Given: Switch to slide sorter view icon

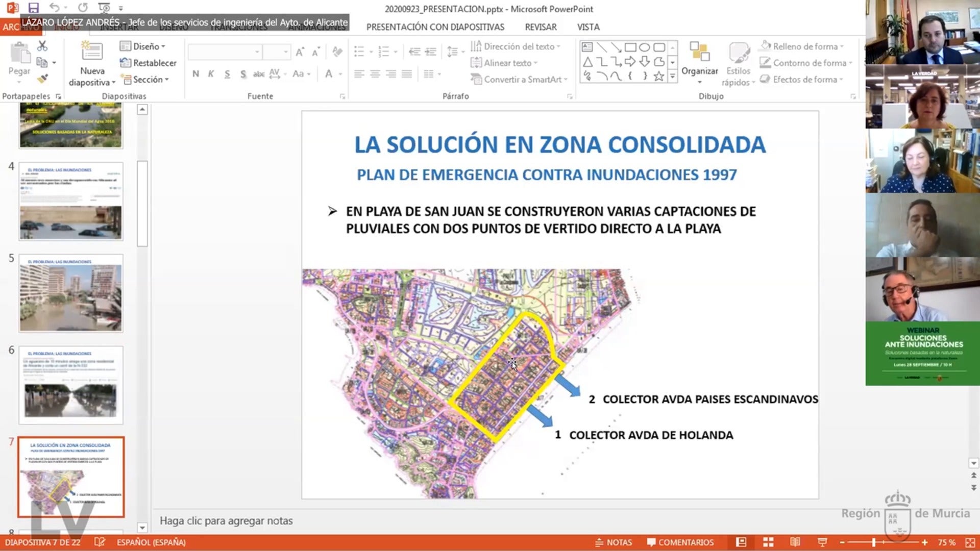Looking at the screenshot, I should click(768, 542).
